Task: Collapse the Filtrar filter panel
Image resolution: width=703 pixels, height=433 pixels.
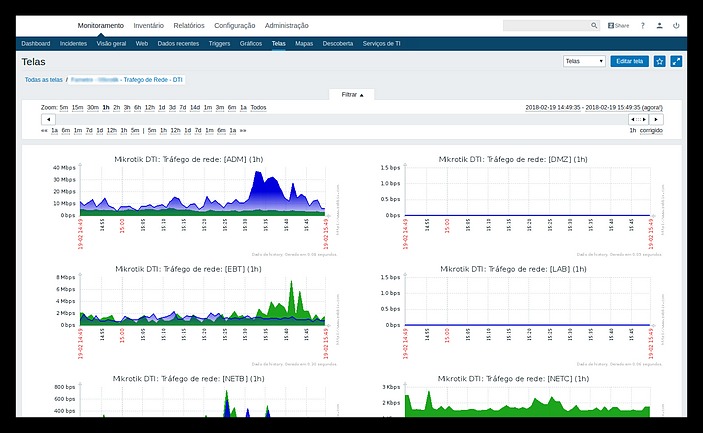Action: coord(352,94)
